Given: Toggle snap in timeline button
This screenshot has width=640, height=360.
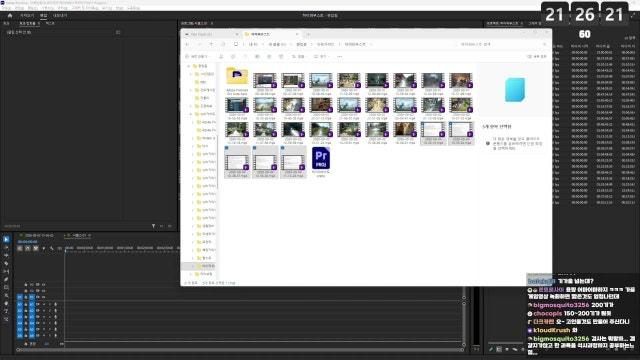Looking at the screenshot, I should (28, 248).
